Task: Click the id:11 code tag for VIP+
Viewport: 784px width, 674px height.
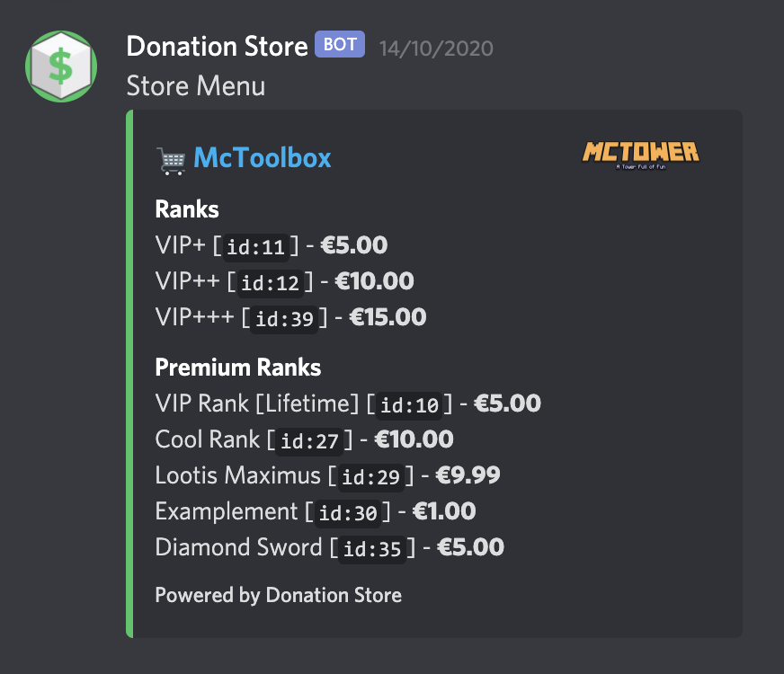Action: [255, 247]
